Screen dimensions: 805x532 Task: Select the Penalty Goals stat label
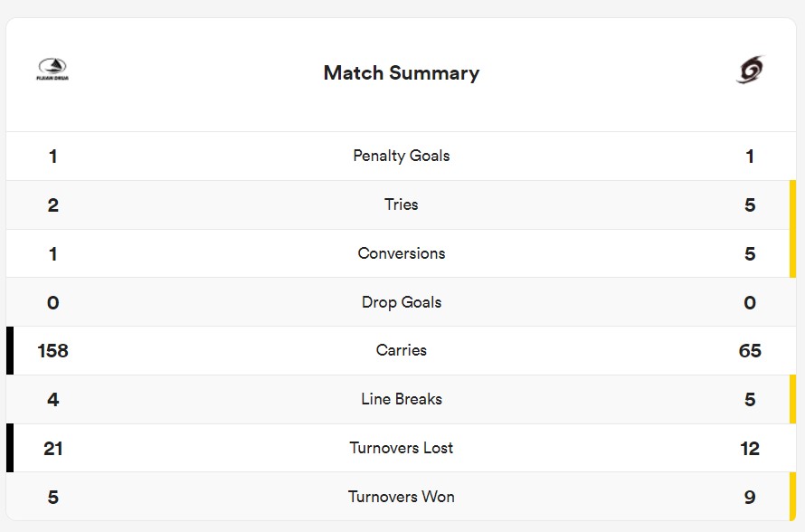point(402,156)
